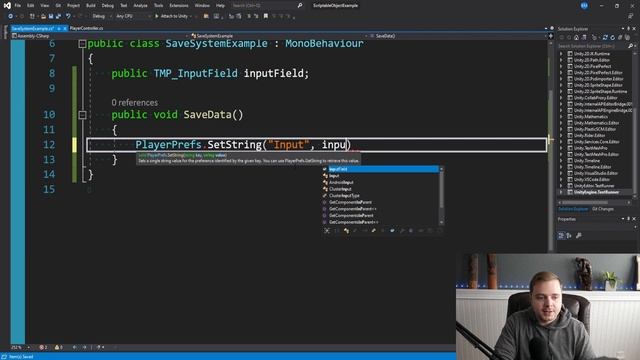640x360 pixels.
Task: Select Unity.VSCode.Editor in Solution Explorer
Action: pyautogui.click(x=592, y=180)
